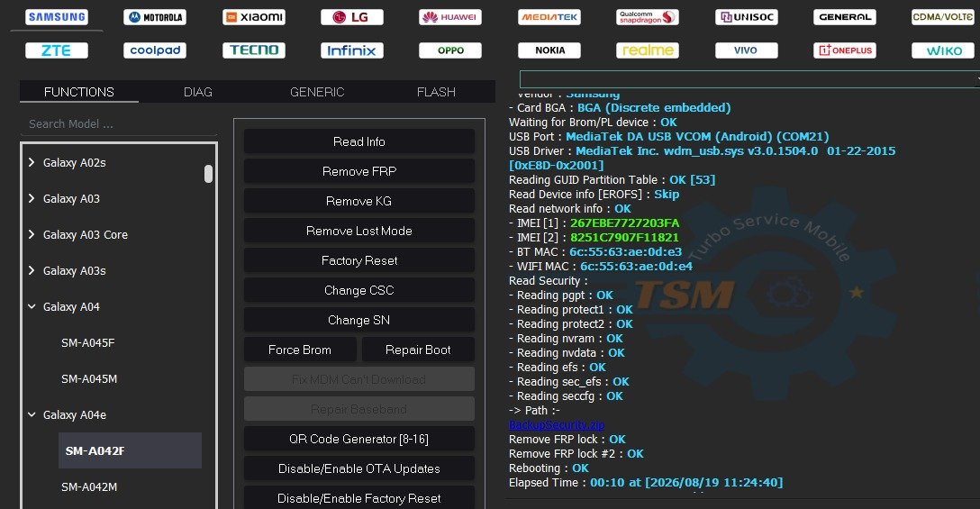Collapse the Galaxy A04e tree node
This screenshot has width=980, height=509.
32,415
